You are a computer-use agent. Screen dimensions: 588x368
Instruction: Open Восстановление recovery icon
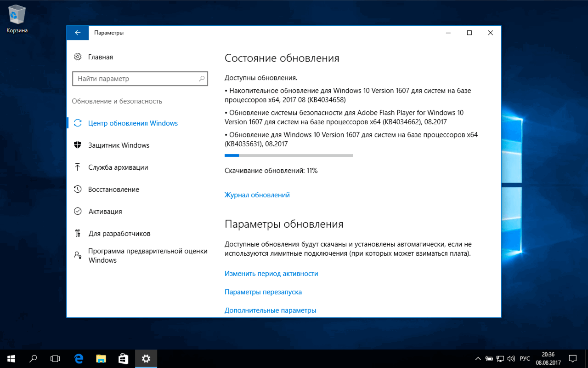(x=78, y=189)
